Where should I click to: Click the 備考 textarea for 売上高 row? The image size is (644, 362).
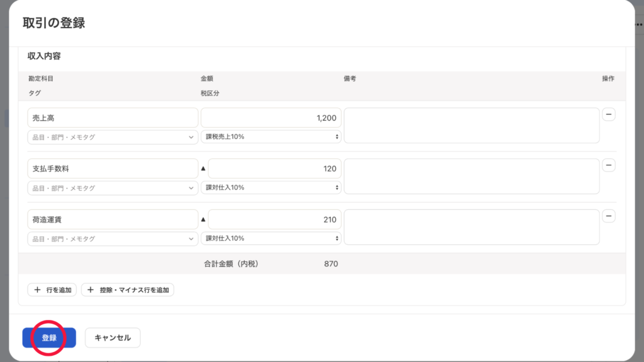click(x=472, y=126)
